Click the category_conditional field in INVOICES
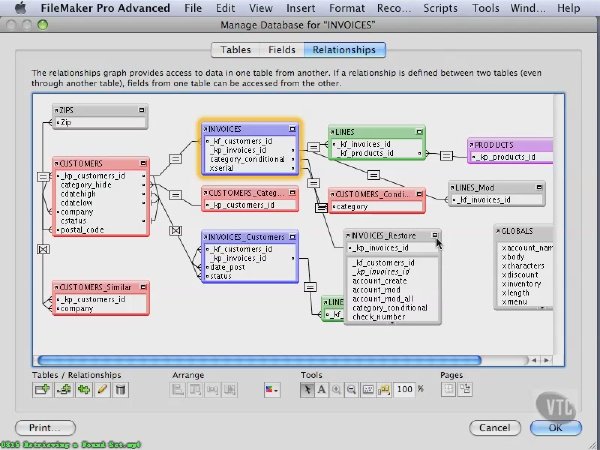The image size is (600, 450). click(x=249, y=159)
